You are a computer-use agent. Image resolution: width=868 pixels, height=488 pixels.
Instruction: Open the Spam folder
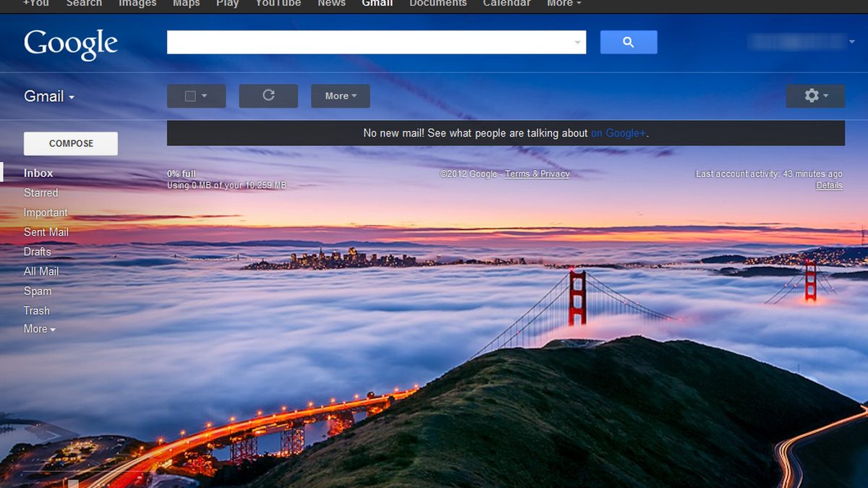38,291
